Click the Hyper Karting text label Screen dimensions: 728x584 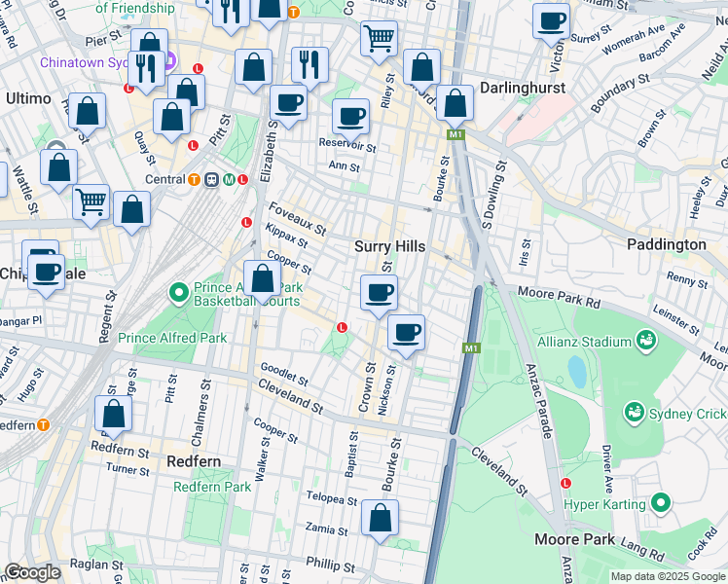[x=604, y=504]
